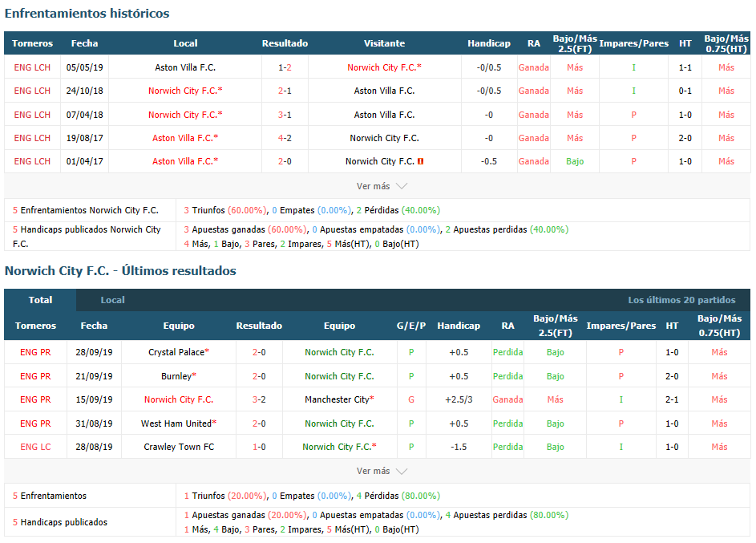Click '5 Enfrentamientos Norwich City F.C.' summary
This screenshot has height=543, width=756.
click(x=85, y=210)
